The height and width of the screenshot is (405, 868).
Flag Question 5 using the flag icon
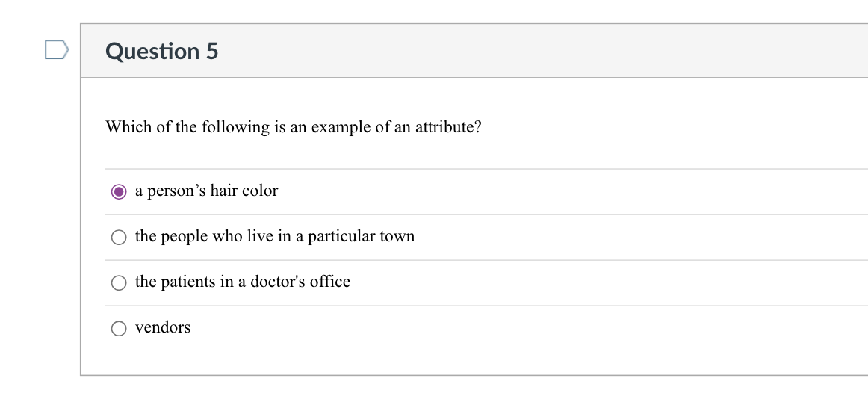pos(57,50)
